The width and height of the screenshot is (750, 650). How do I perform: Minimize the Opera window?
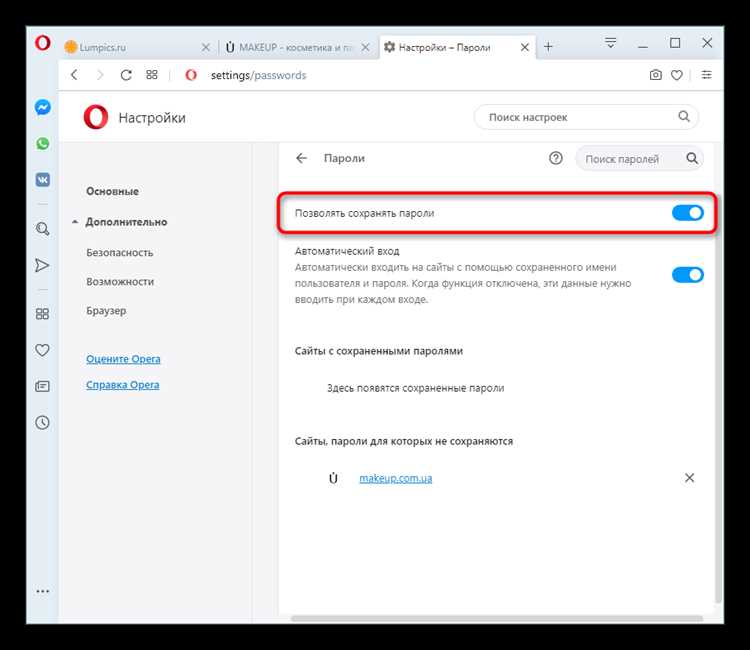click(x=643, y=45)
